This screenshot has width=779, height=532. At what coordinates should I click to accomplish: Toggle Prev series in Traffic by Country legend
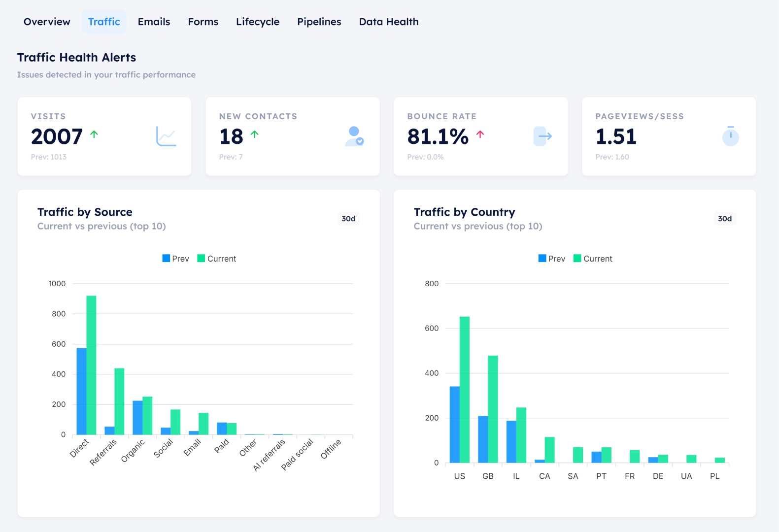pyautogui.click(x=552, y=259)
